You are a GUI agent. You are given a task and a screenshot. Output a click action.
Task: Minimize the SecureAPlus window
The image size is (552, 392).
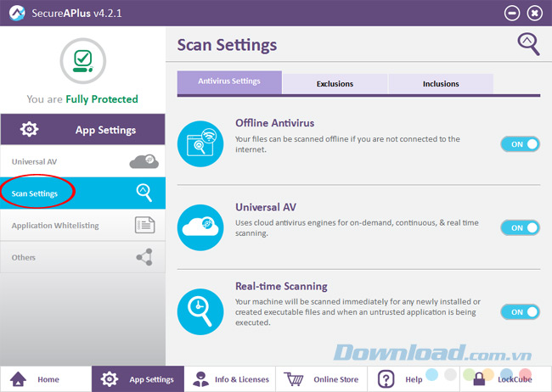coord(512,14)
